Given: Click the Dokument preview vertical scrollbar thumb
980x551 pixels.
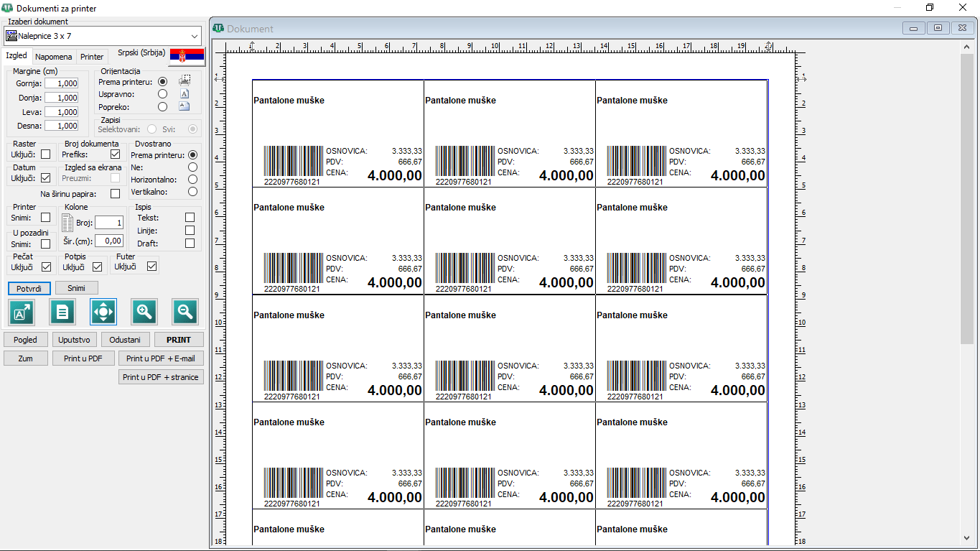Looking at the screenshot, I should click(x=967, y=199).
